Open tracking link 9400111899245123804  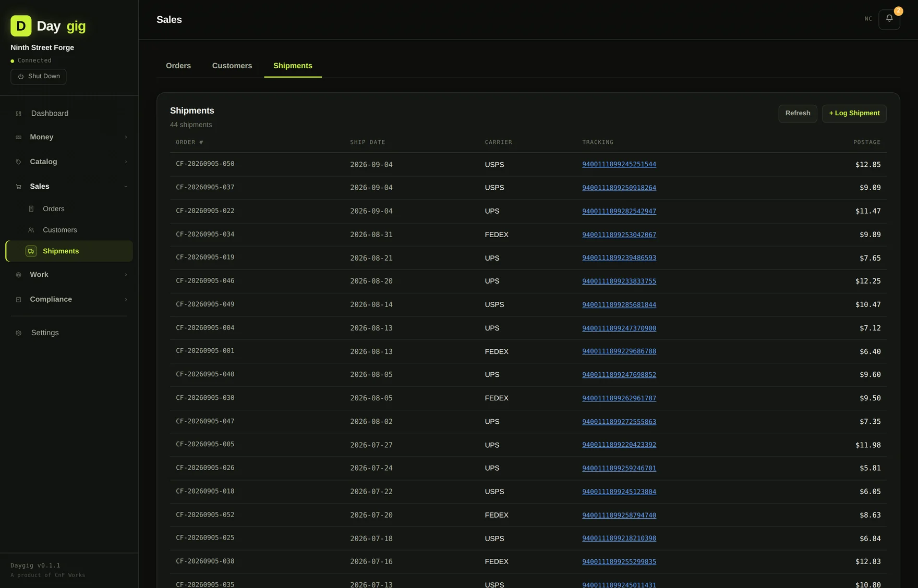click(x=619, y=492)
